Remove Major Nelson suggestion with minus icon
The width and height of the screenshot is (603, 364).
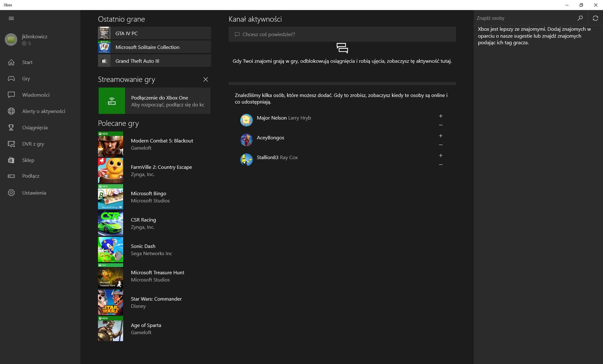pos(441,125)
